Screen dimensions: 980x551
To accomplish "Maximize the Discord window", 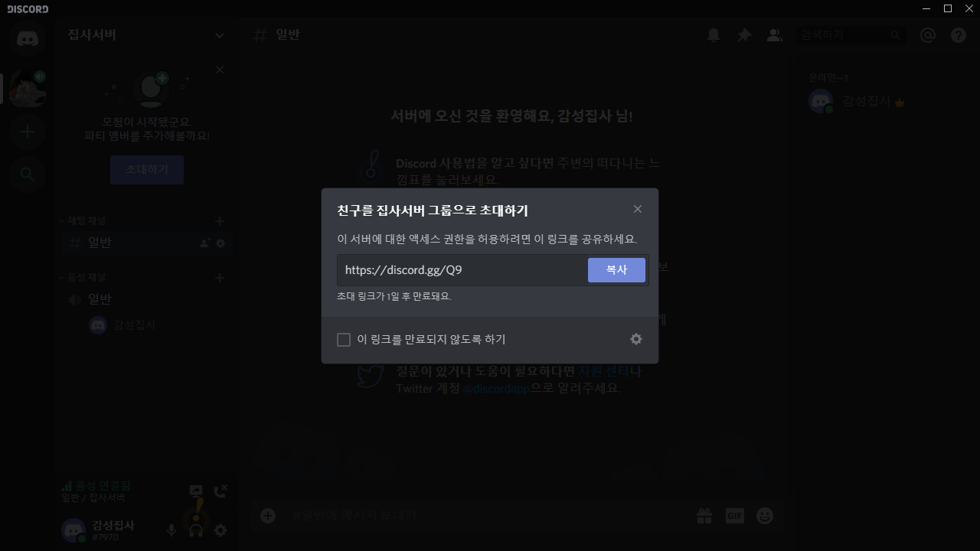I will coord(948,8).
